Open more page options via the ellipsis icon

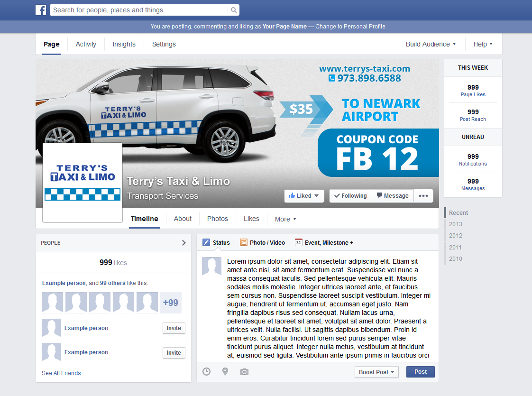(x=423, y=195)
